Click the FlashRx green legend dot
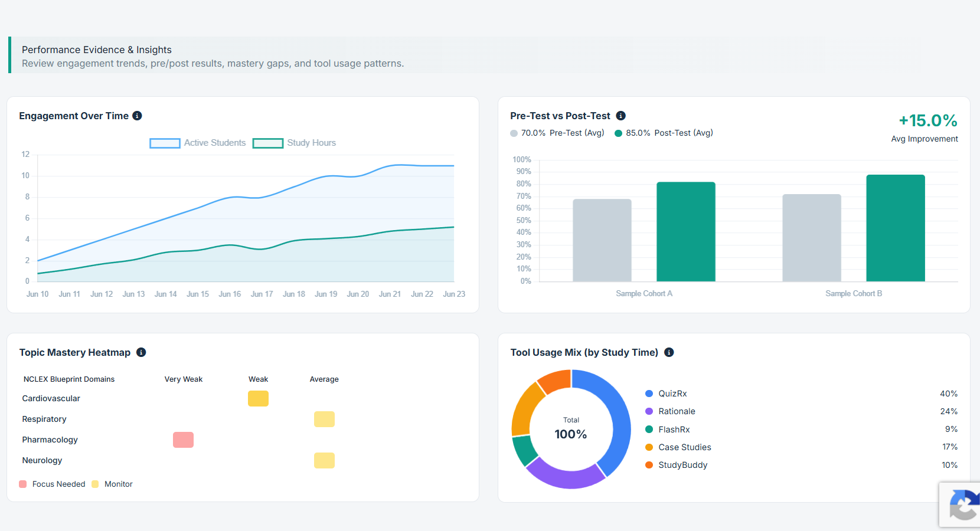The image size is (980, 531). (x=649, y=430)
